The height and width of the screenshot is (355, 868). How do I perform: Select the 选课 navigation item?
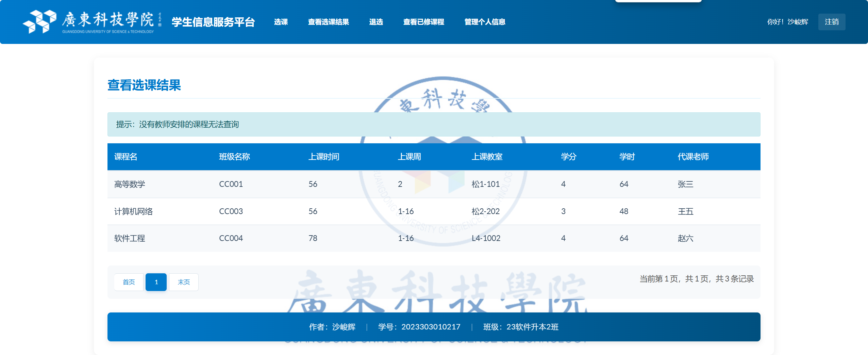pos(281,22)
